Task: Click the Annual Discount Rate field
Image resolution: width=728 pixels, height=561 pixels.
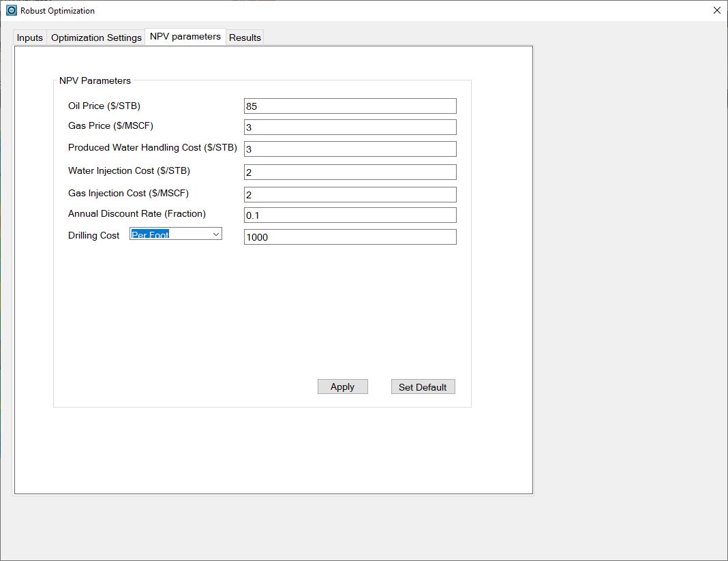Action: click(350, 215)
